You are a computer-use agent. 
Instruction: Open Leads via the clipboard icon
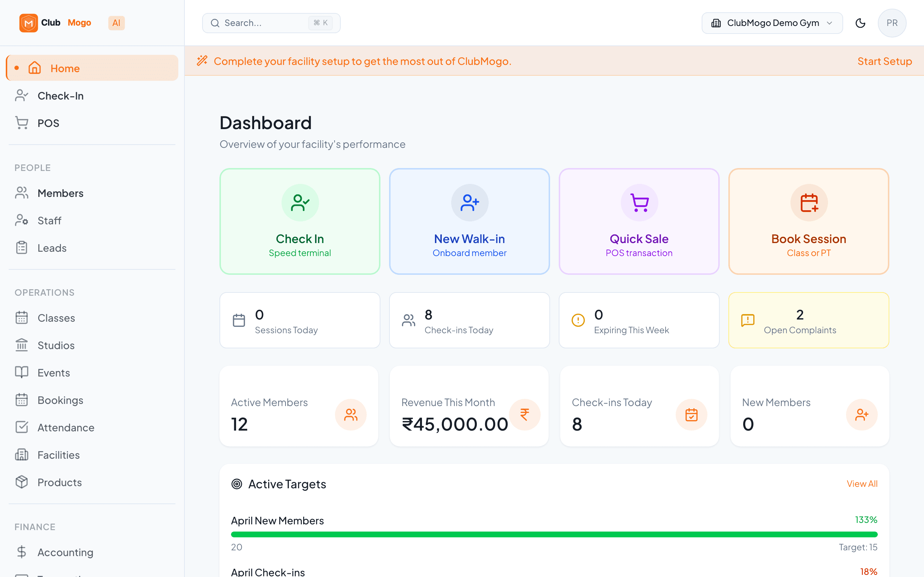point(21,247)
